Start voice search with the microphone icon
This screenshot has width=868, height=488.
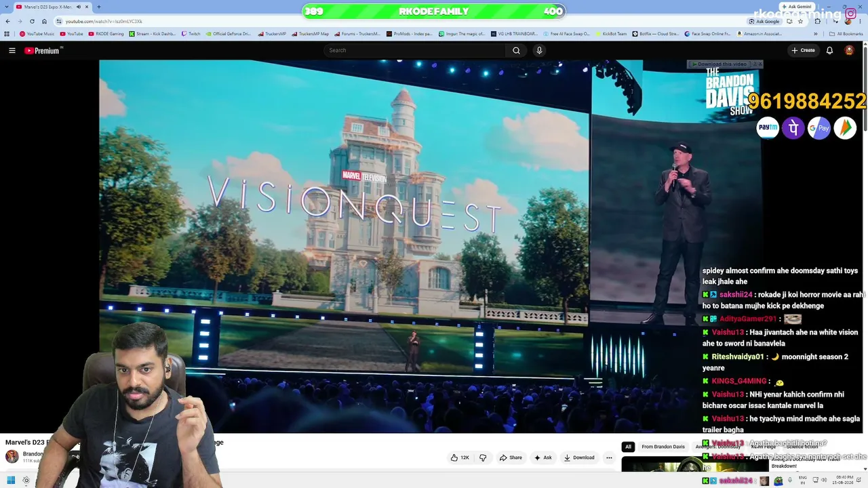pyautogui.click(x=539, y=50)
